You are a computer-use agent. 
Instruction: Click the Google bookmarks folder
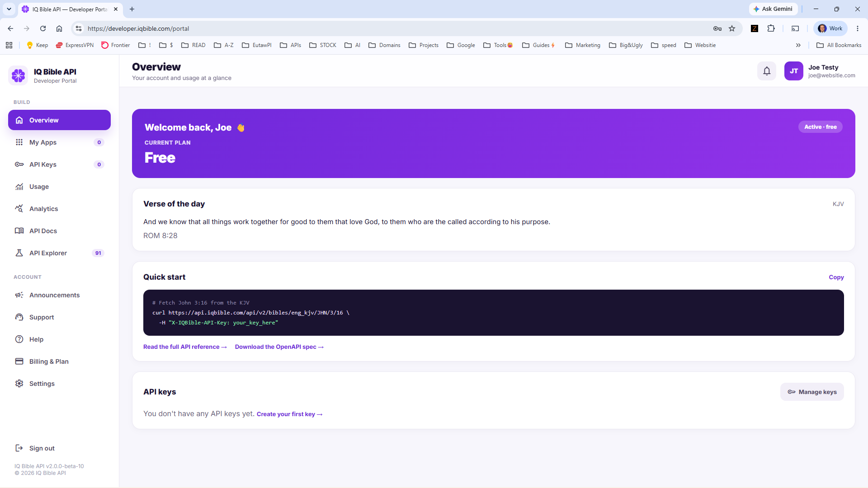pos(461,45)
